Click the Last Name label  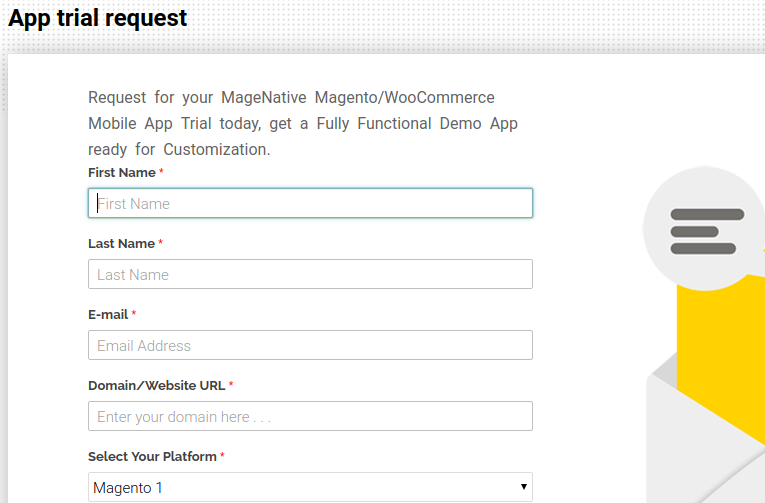(x=121, y=243)
